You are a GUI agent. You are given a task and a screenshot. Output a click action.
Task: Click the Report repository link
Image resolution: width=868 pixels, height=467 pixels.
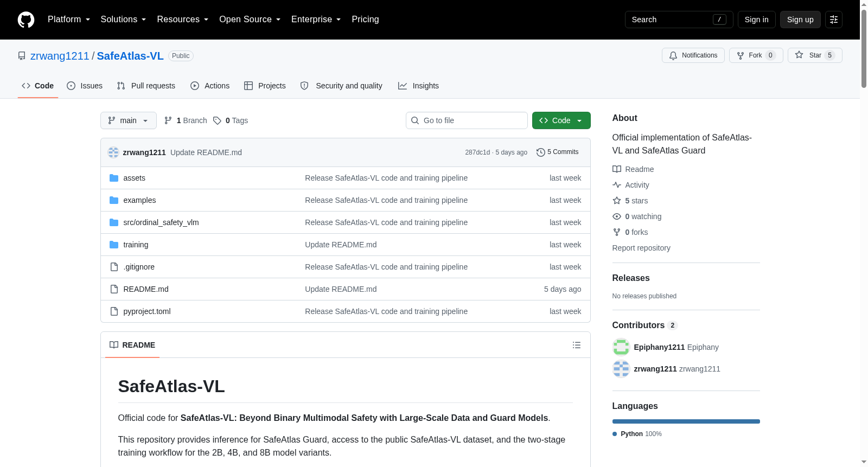pos(641,248)
